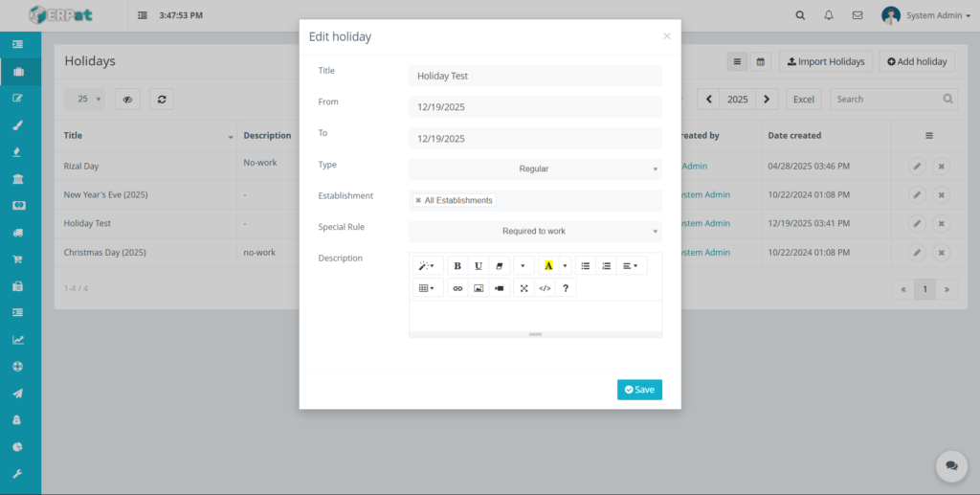Delete the Rizal Day row

coord(942,167)
